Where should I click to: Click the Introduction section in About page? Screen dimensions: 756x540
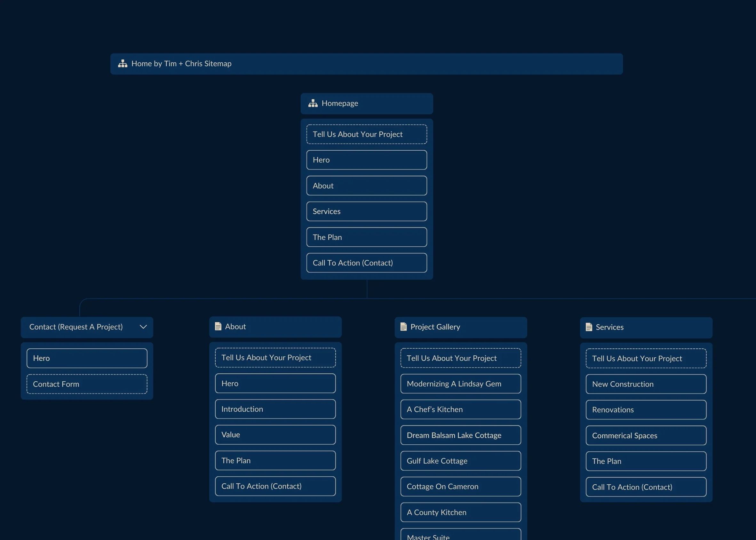coord(275,409)
